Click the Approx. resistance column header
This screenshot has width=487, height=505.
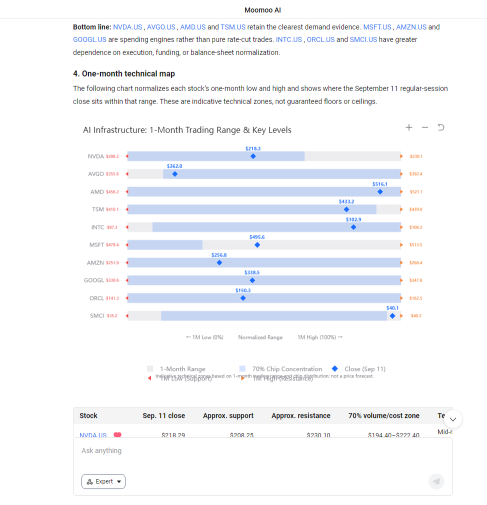coord(301,416)
